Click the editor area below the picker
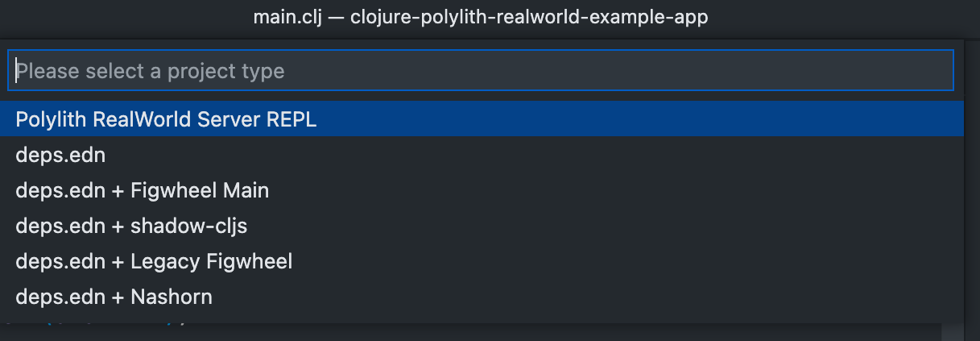Image resolution: width=980 pixels, height=341 pixels. tap(483, 332)
